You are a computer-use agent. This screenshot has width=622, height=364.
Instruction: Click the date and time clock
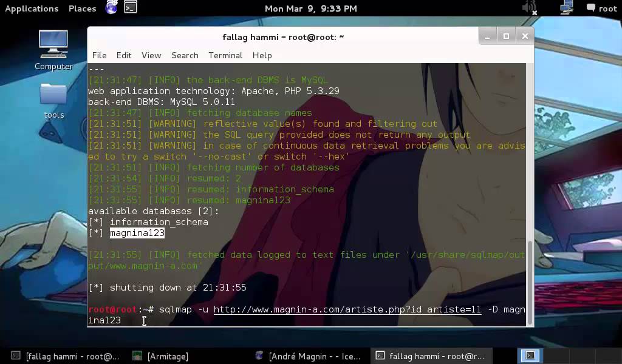(310, 8)
